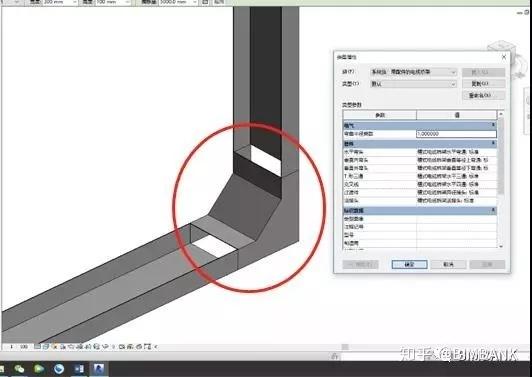
Task: Switch to Word via the taskbar icon
Action: point(79,369)
